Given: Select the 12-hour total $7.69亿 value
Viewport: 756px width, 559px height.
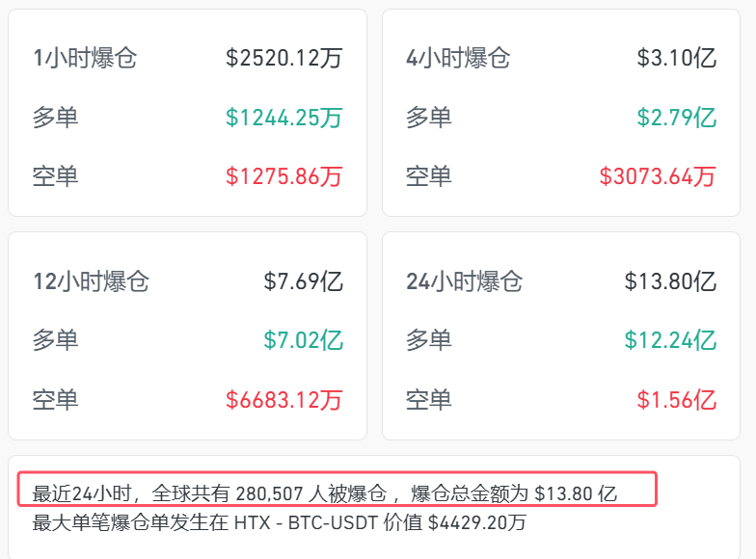Looking at the screenshot, I should pos(303,281).
